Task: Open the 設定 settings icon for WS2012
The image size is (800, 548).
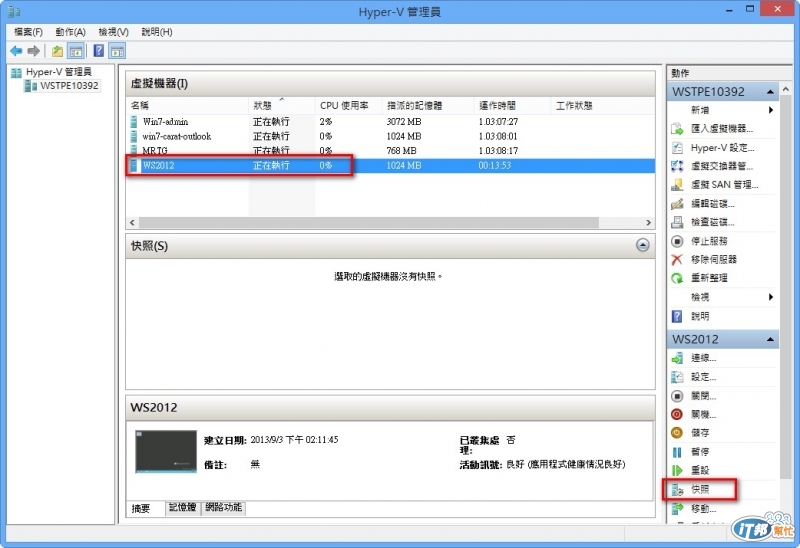Action: (677, 377)
